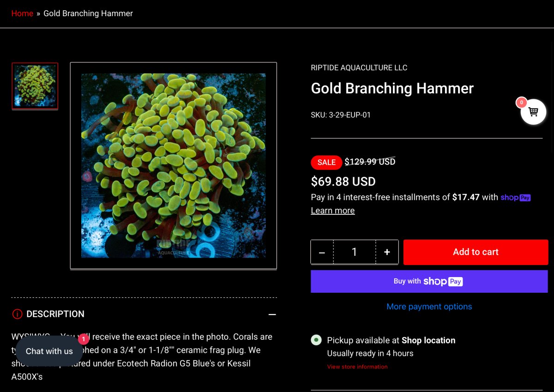
Task: Click the cart badge showing 0 items
Action: click(x=521, y=102)
